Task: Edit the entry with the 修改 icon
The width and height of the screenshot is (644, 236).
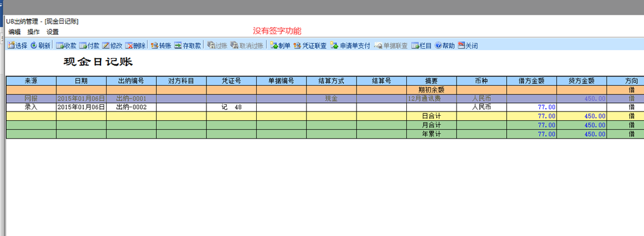Action: (112, 45)
